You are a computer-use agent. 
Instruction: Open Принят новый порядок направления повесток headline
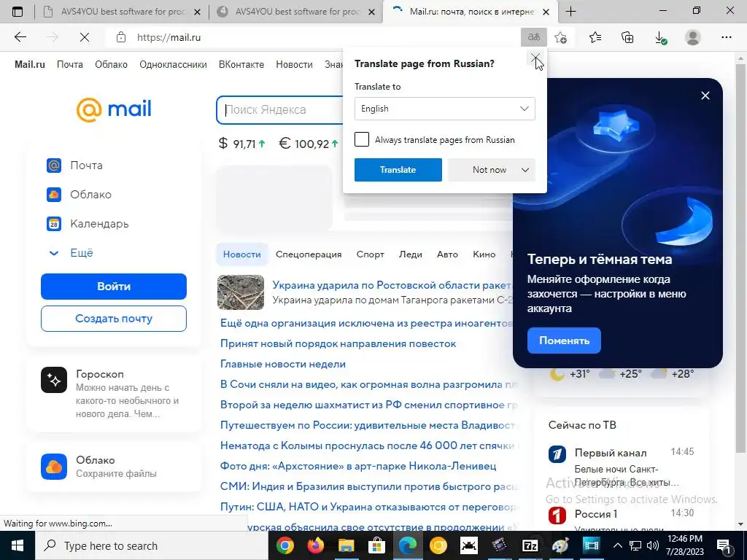click(338, 343)
